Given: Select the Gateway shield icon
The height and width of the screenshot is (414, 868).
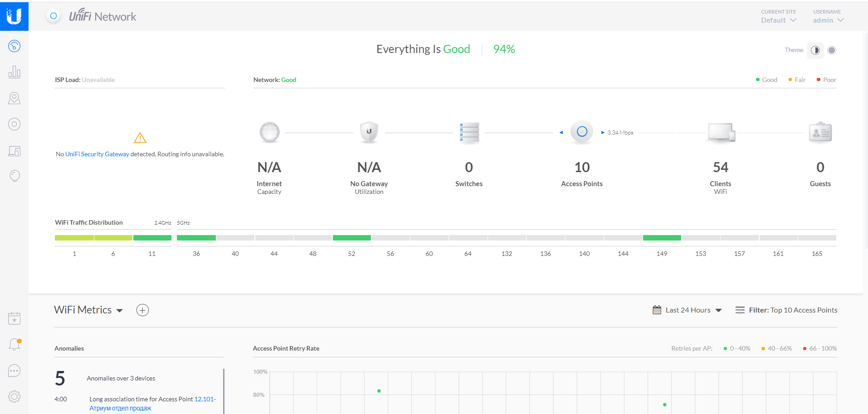Looking at the screenshot, I should pos(369,132).
